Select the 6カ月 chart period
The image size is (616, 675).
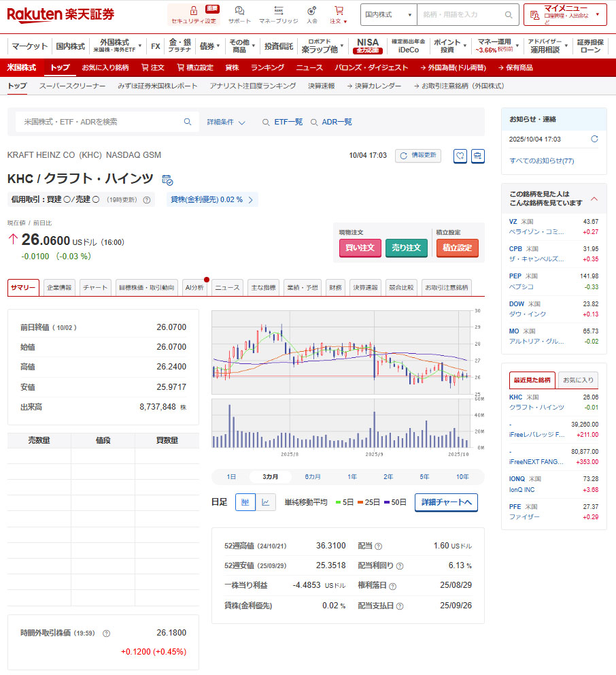coord(313,477)
